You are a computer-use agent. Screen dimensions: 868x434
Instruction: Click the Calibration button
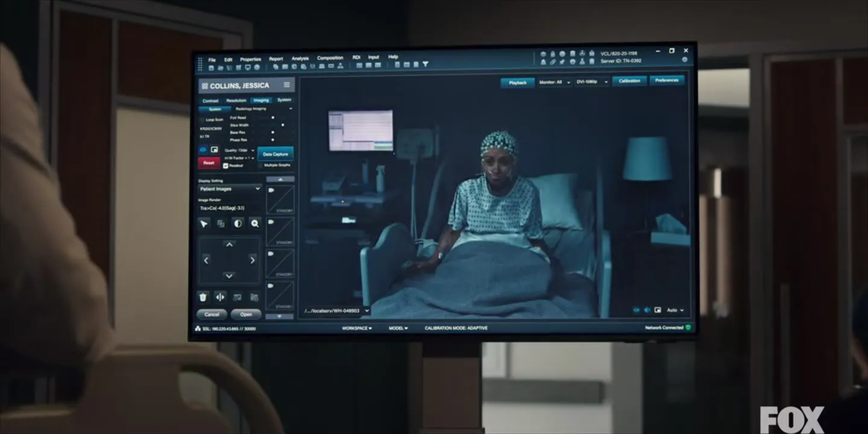tap(629, 81)
